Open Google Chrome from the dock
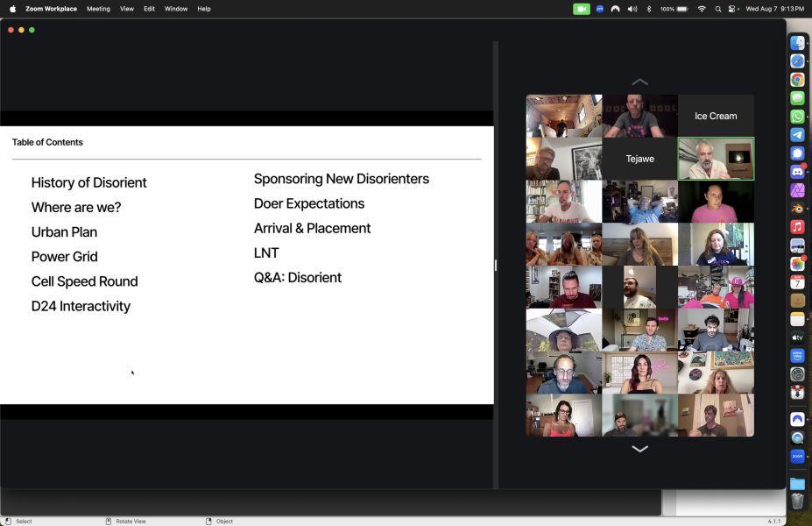This screenshot has width=812, height=526. pos(797,80)
